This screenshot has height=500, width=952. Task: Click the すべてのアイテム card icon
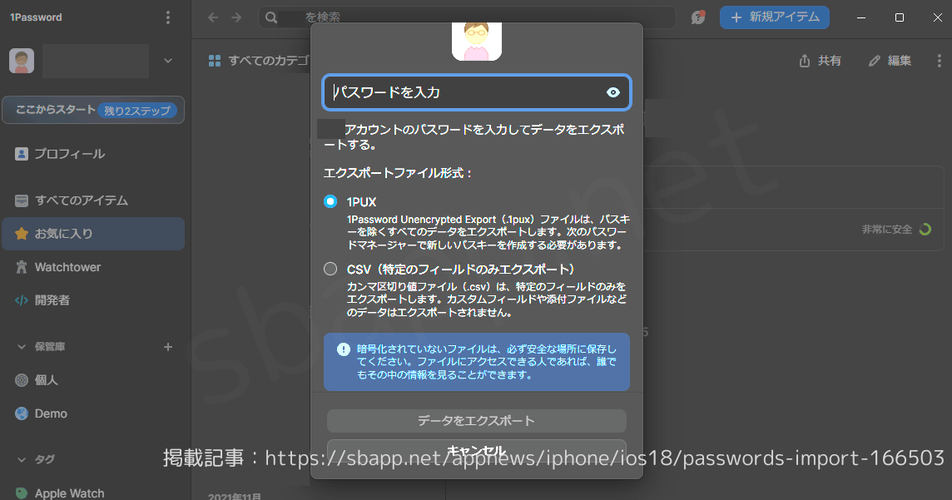click(x=21, y=200)
